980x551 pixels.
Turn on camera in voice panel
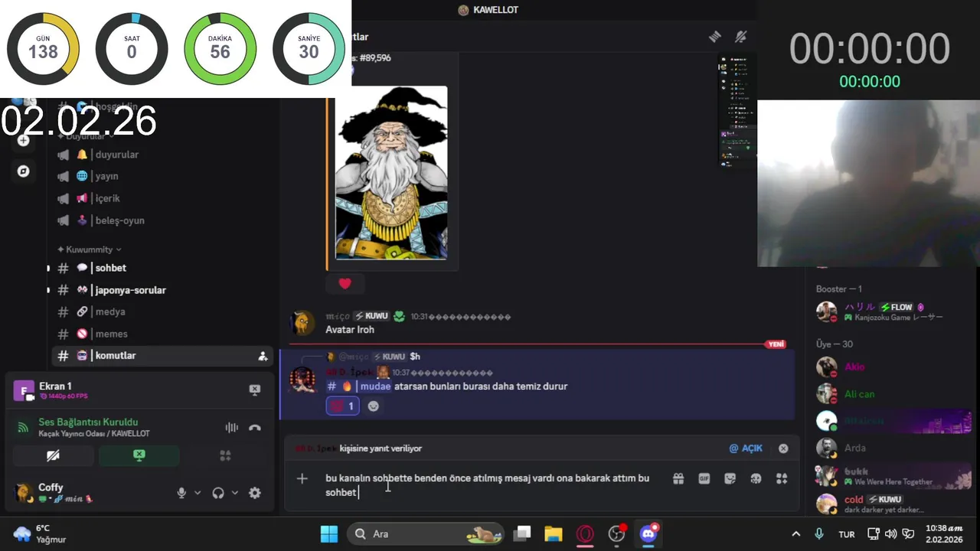tap(53, 455)
